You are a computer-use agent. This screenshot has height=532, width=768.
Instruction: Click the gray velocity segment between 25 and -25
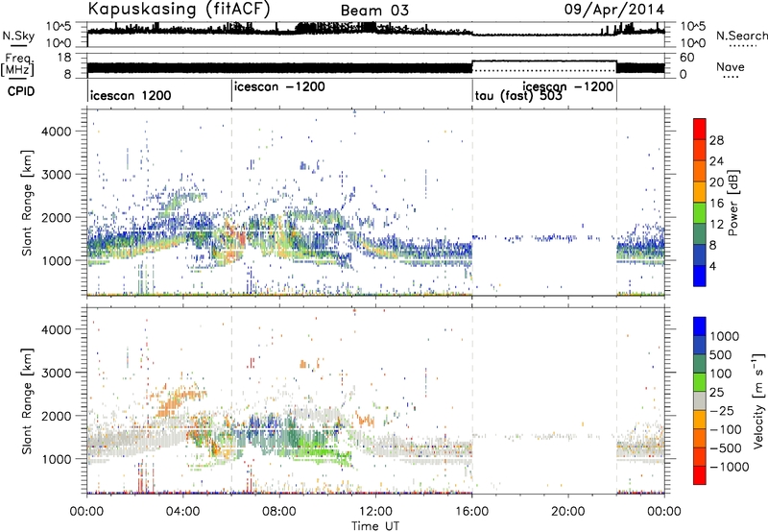pyautogui.click(x=700, y=400)
